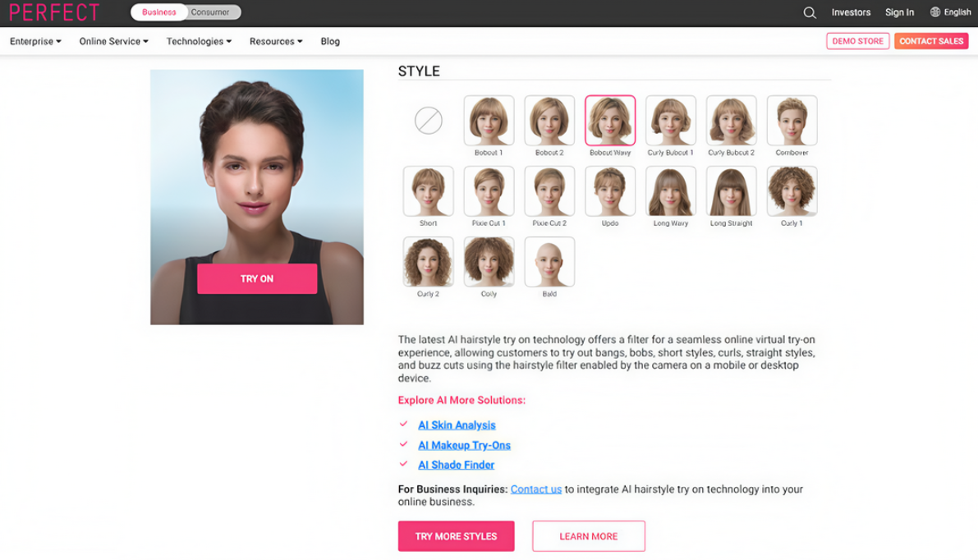Pick the Curly Bobcut 1 style

point(671,121)
